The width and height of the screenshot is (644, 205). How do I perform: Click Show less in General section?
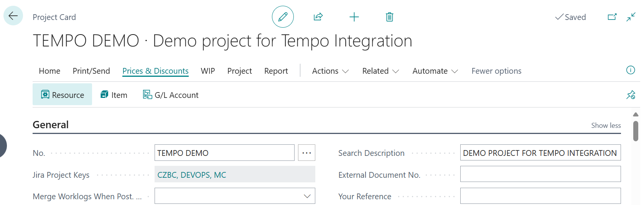(606, 126)
